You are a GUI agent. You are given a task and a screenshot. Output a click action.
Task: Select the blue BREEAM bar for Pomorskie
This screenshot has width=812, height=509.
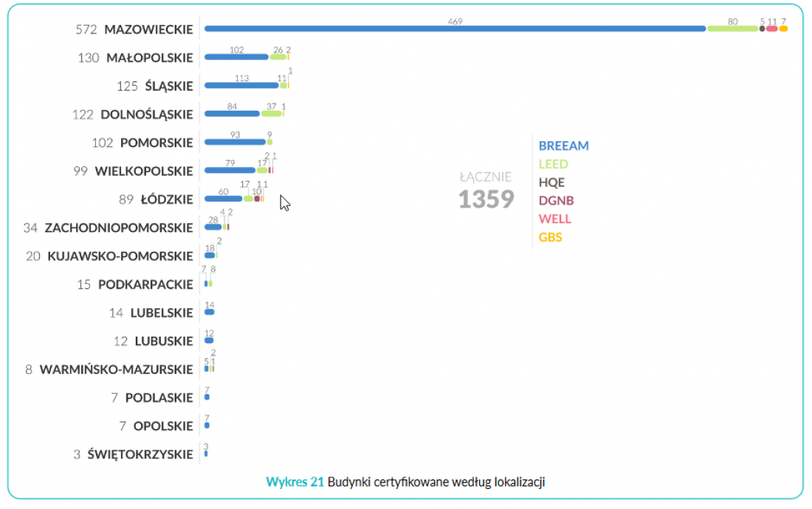point(235,142)
